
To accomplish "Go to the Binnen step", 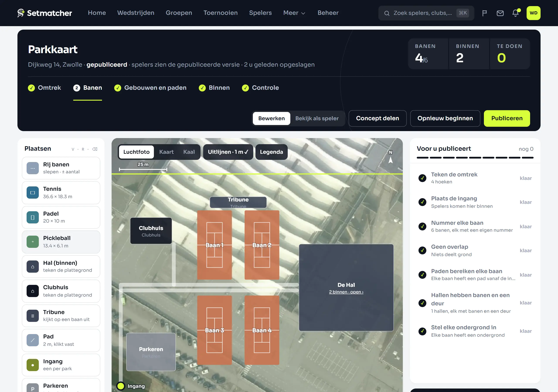I will click(x=214, y=88).
